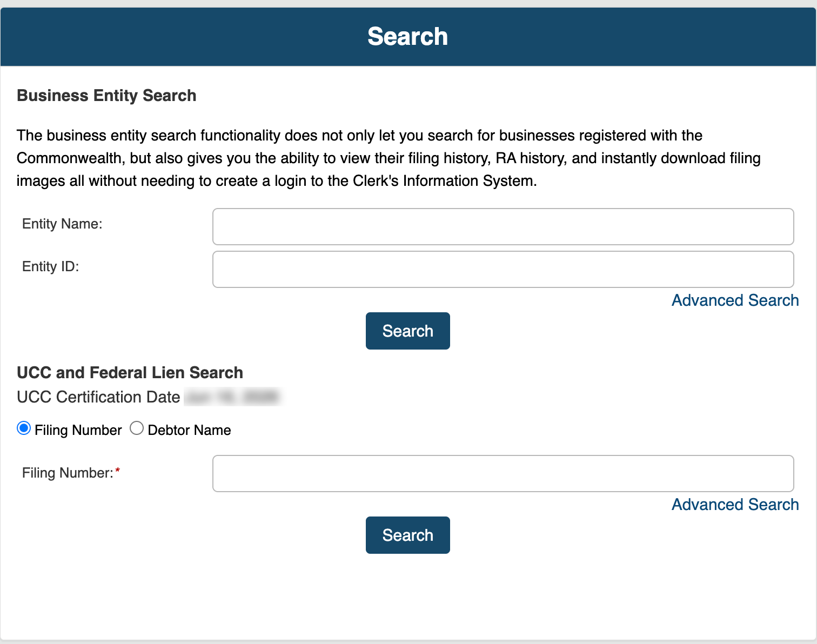The width and height of the screenshot is (817, 644).
Task: Click the 'Debtor Name' radio label text
Action: pos(189,430)
